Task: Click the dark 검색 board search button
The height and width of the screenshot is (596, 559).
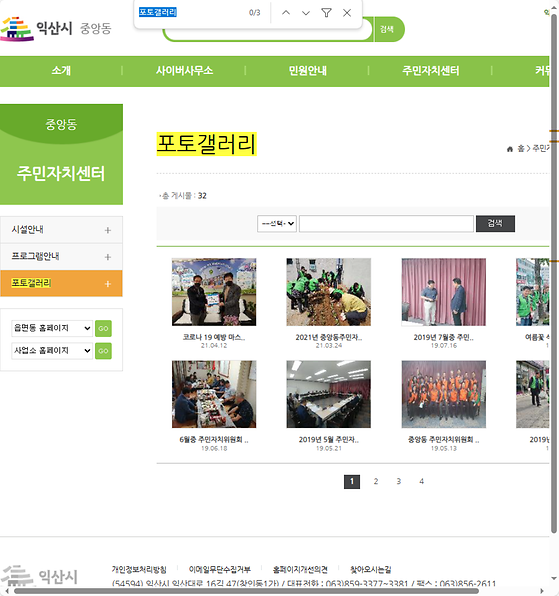Action: pos(495,224)
